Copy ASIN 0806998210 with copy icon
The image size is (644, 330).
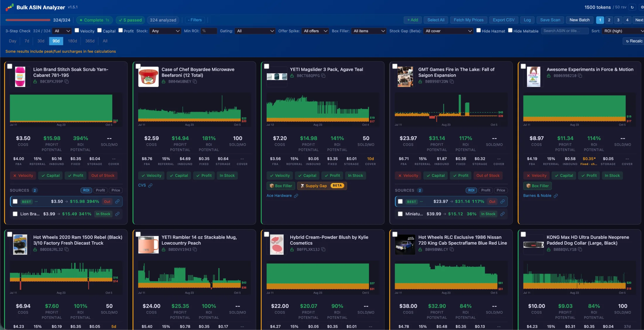[580, 76]
